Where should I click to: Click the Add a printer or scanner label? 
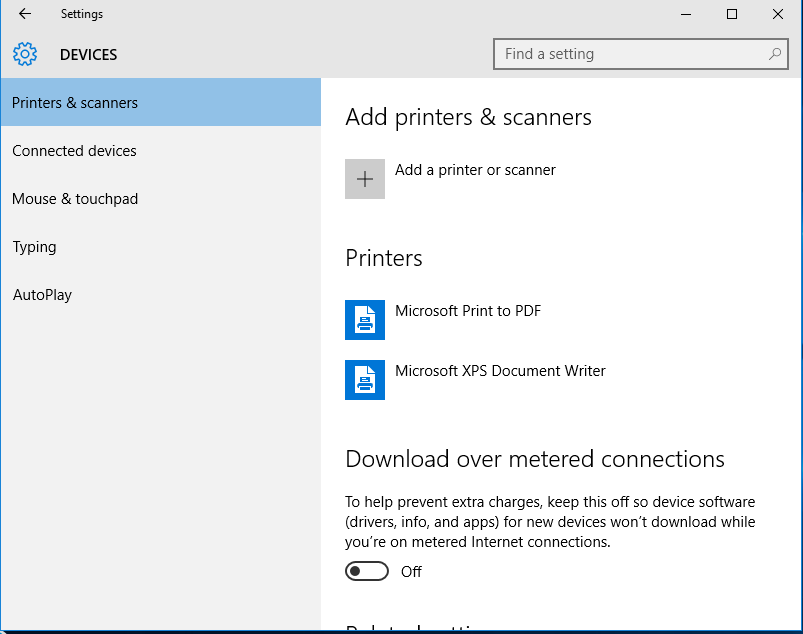[x=475, y=170]
